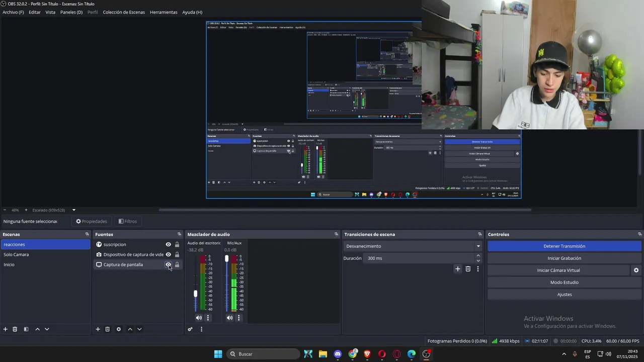
Task: Undock the Controles panel icon
Action: (x=640, y=234)
